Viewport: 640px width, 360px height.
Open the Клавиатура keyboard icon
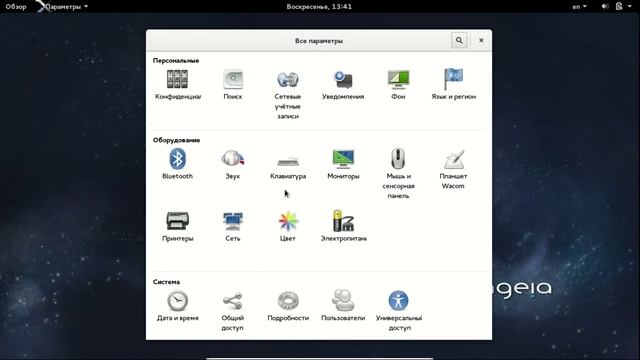[288, 162]
